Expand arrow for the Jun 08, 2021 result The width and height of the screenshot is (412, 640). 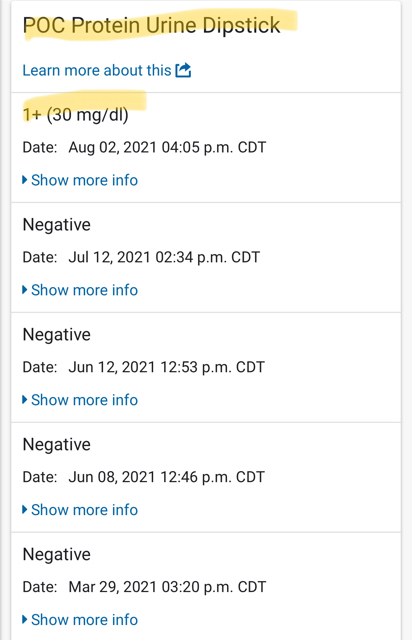tap(24, 509)
